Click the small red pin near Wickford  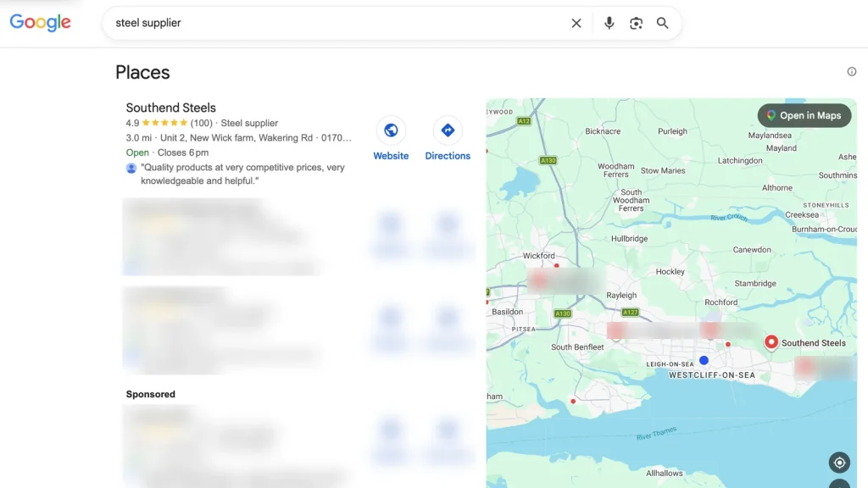[556, 265]
